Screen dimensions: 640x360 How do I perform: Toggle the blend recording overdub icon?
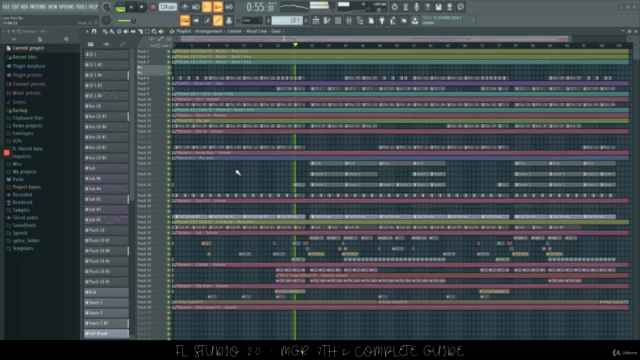218,7
